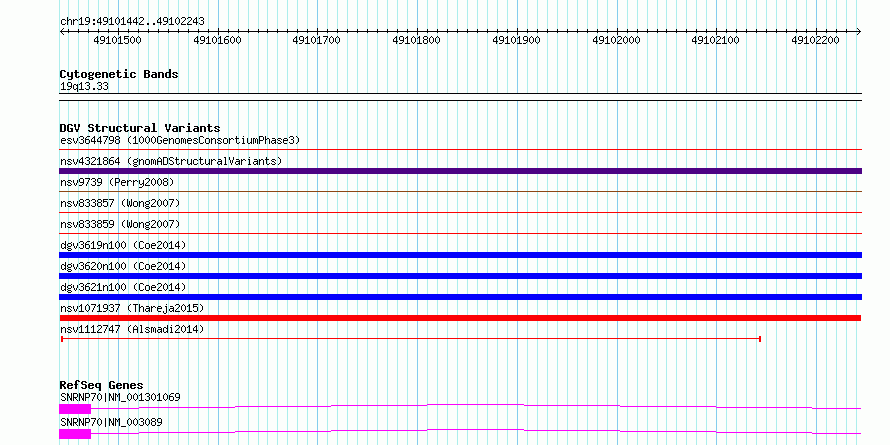890x445 pixels.
Task: Click the thin red nsv833857 line
Action: [460, 213]
